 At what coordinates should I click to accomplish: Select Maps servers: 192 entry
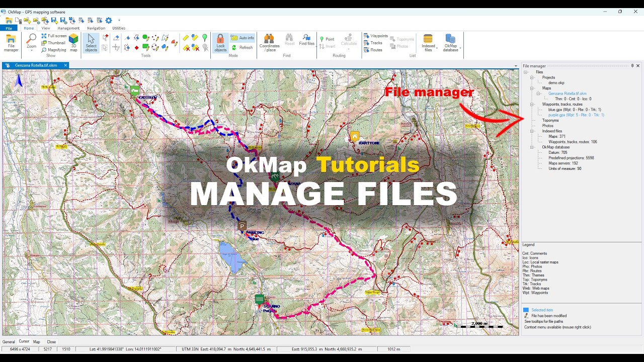(x=563, y=163)
